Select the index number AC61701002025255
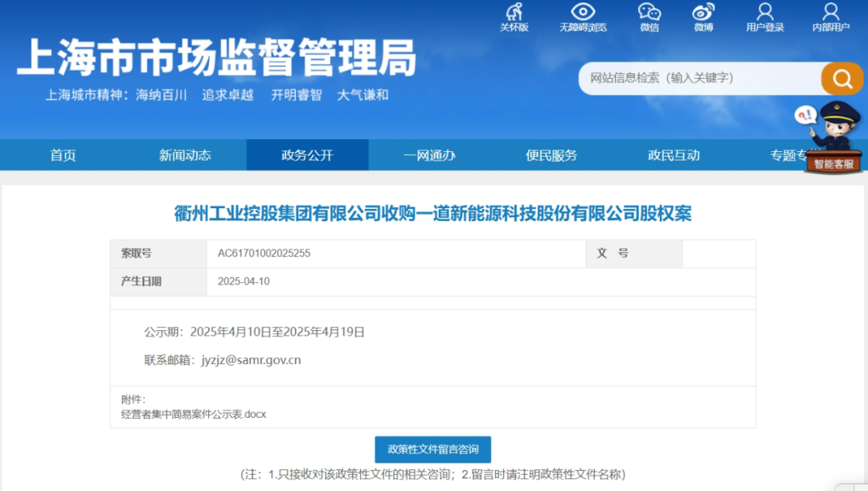Screen dimensions: 868x491 pyautogui.click(x=264, y=253)
